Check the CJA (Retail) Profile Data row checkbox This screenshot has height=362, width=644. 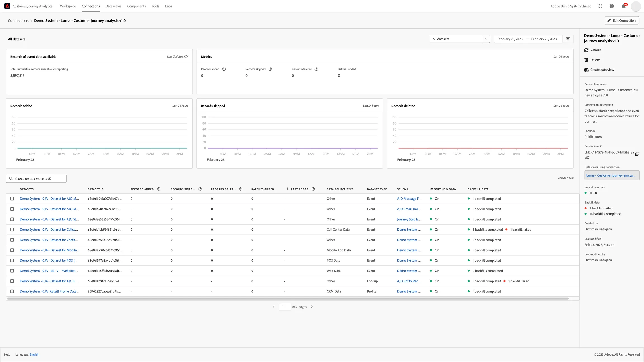(12, 292)
